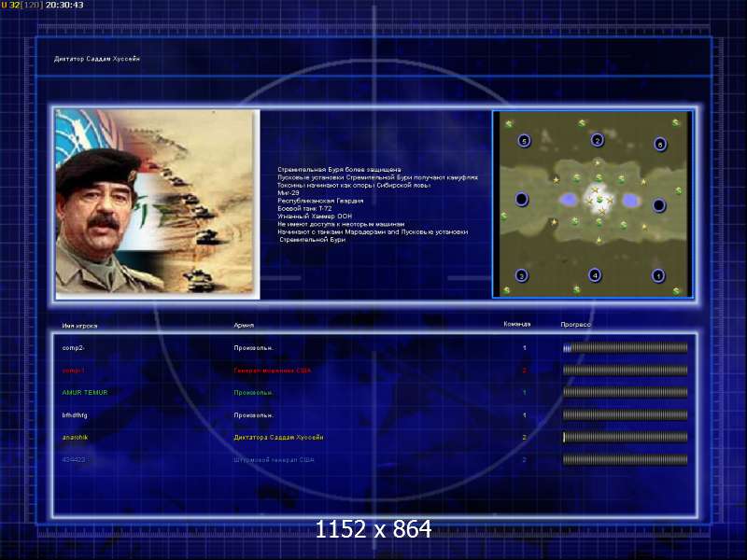The width and height of the screenshot is (747, 560).
Task: Click the army 'Произвольн.' in the AMUR TEMUR row
Action: [253, 393]
